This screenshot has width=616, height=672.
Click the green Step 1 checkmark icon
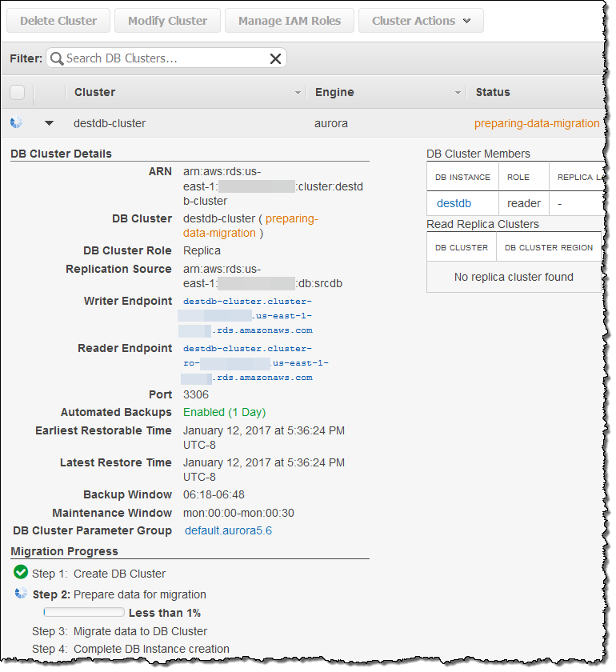click(21, 572)
